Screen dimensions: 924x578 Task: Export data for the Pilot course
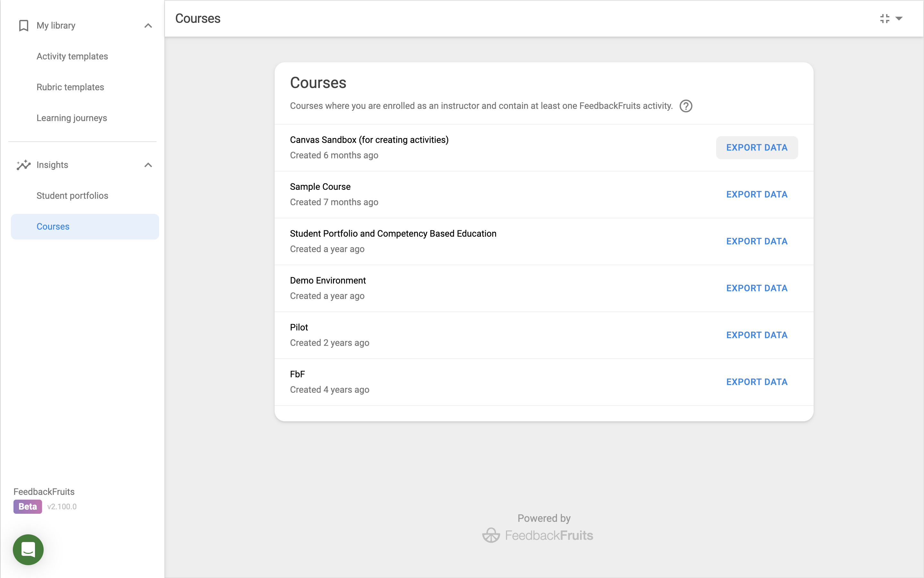(x=757, y=335)
